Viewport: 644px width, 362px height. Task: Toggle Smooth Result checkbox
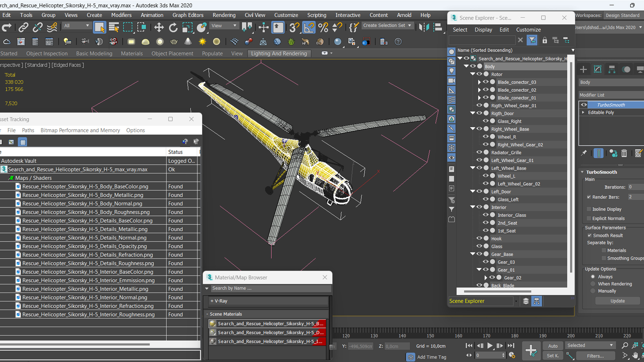tap(590, 235)
